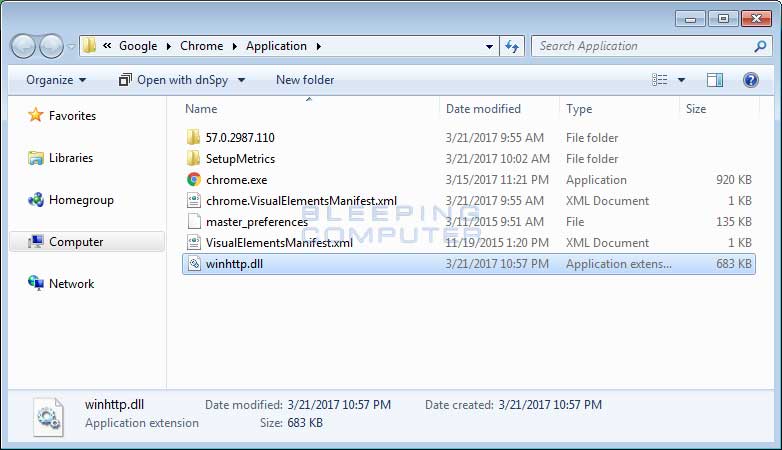The height and width of the screenshot is (450, 782).
Task: Click the Network icon
Action: click(x=35, y=283)
